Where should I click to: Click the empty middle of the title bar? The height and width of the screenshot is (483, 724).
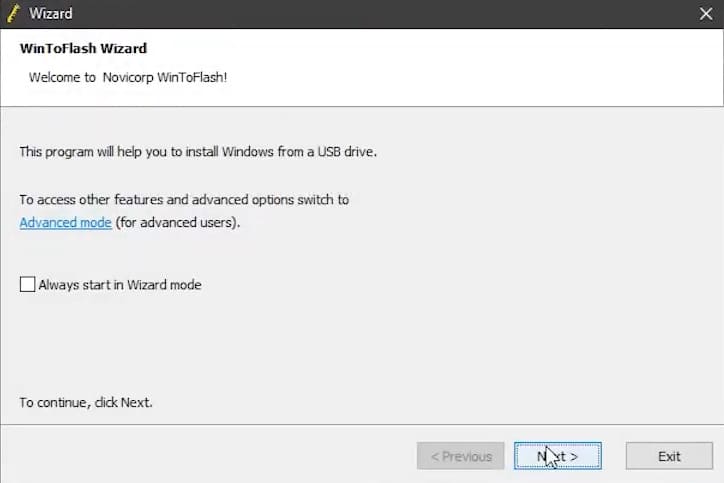click(x=380, y=14)
